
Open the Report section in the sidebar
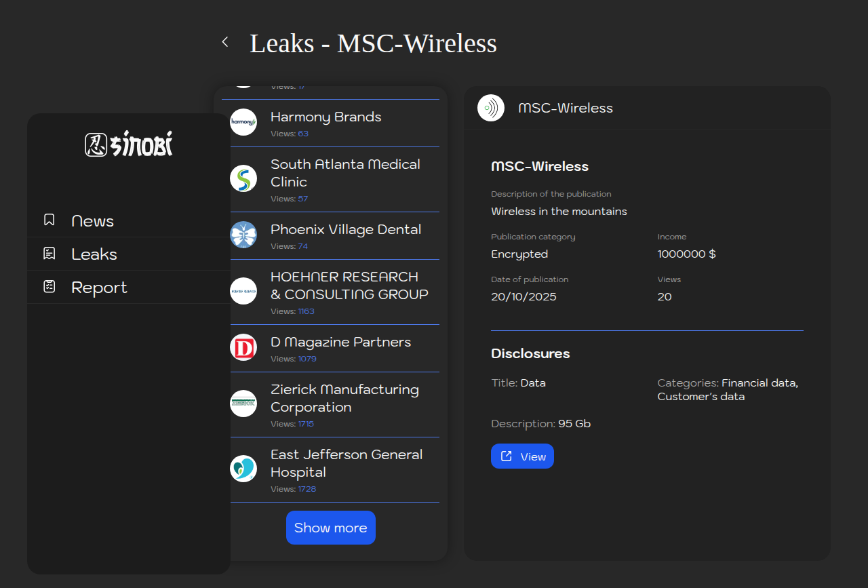(99, 288)
